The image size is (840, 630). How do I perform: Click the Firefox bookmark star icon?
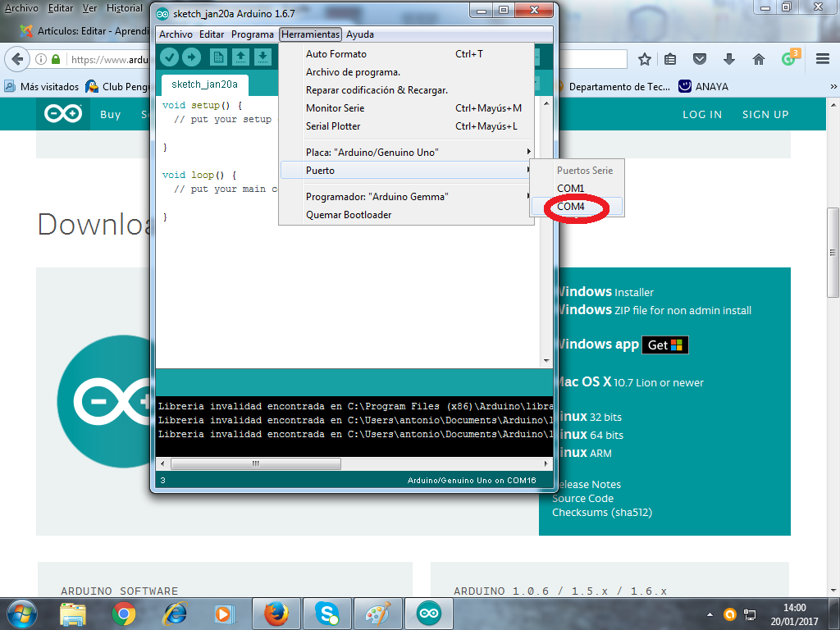pyautogui.click(x=645, y=59)
